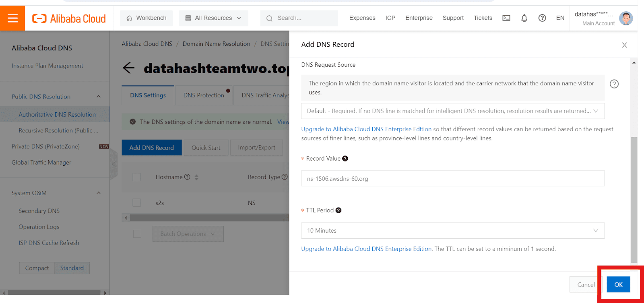
Task: Open the DNS Settings tab
Action: tap(148, 95)
